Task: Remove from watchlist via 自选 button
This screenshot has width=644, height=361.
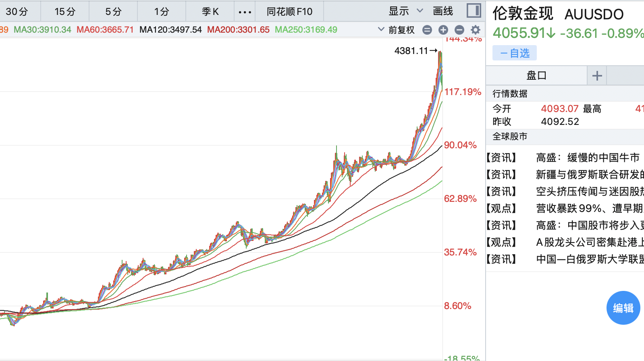Action: (x=515, y=53)
